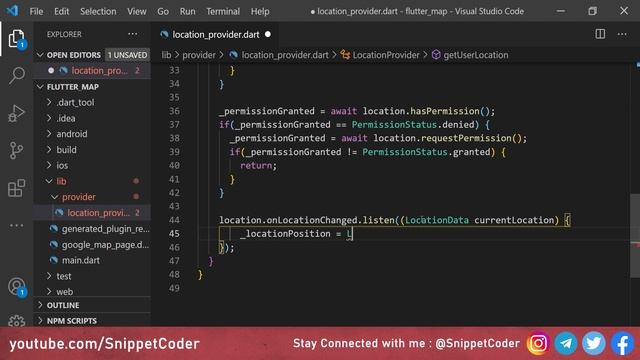
Task: Click PermissionStatus on line 37
Action: [x=394, y=124]
